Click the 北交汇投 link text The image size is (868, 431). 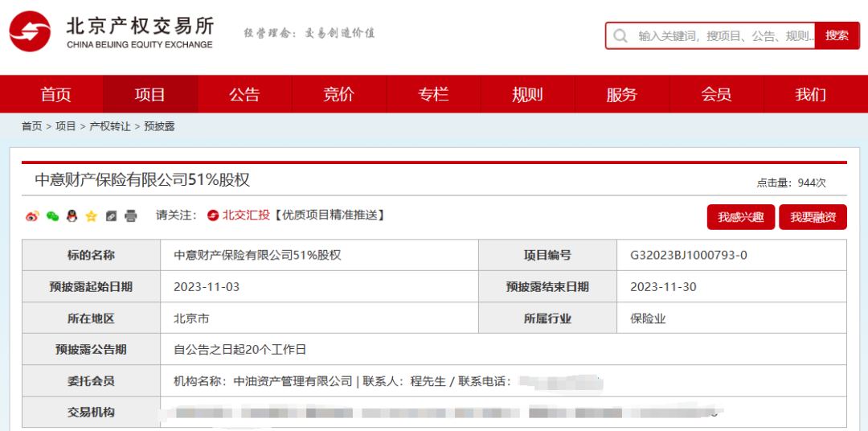(x=246, y=215)
